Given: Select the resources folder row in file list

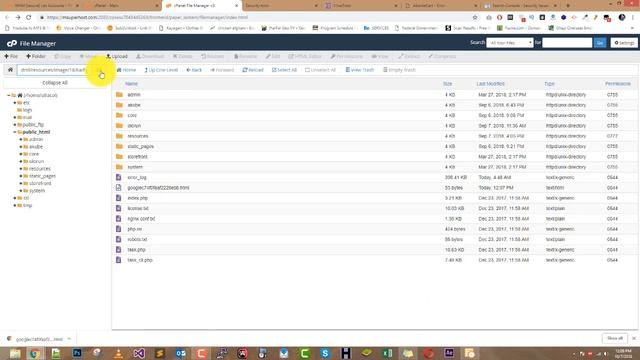Looking at the screenshot, I should pyautogui.click(x=375, y=136).
